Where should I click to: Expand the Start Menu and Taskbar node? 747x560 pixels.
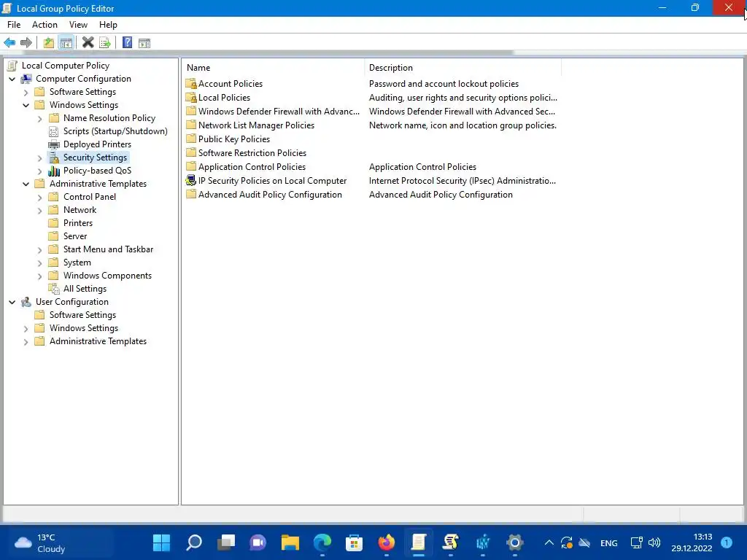click(40, 249)
